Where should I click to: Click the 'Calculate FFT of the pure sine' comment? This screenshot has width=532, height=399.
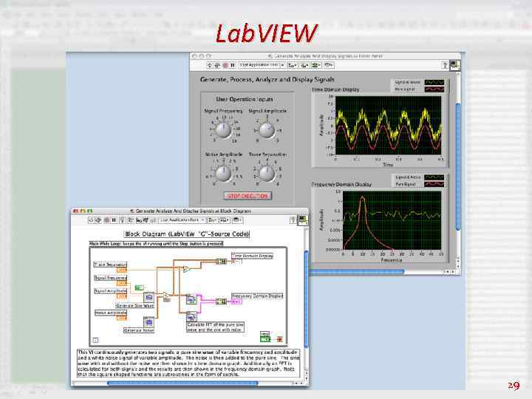coord(216,327)
